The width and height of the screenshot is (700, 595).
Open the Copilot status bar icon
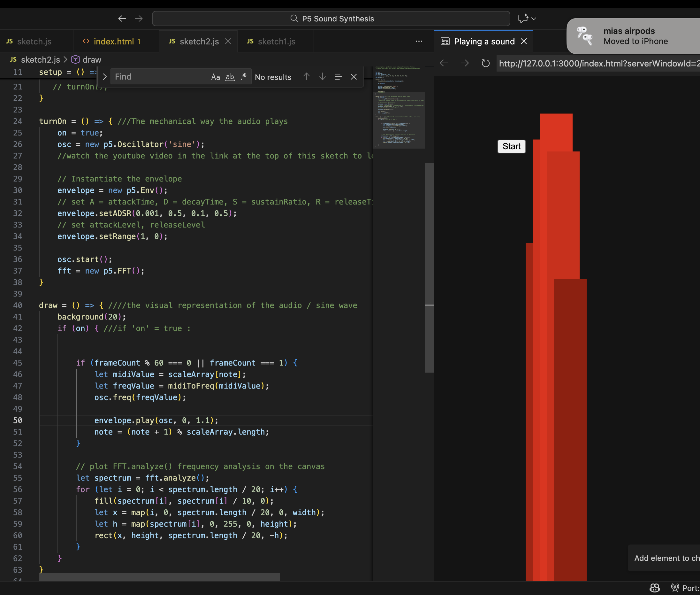click(655, 588)
